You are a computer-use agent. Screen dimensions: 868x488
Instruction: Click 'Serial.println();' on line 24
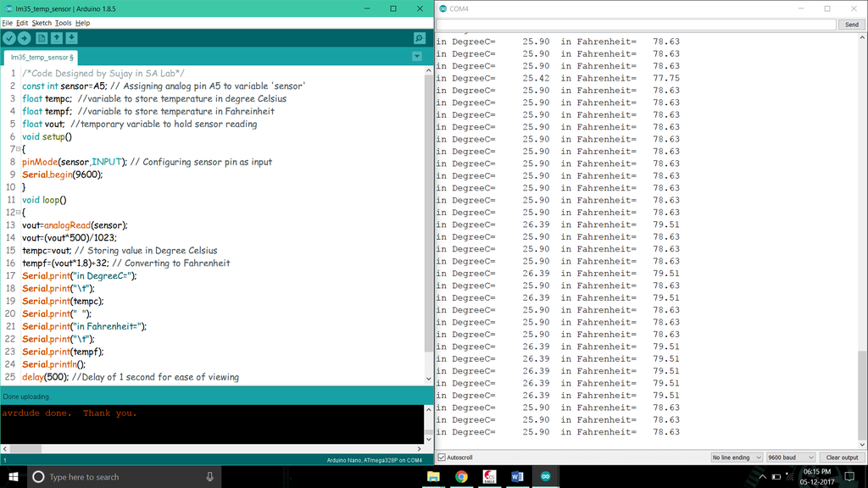[x=53, y=364]
